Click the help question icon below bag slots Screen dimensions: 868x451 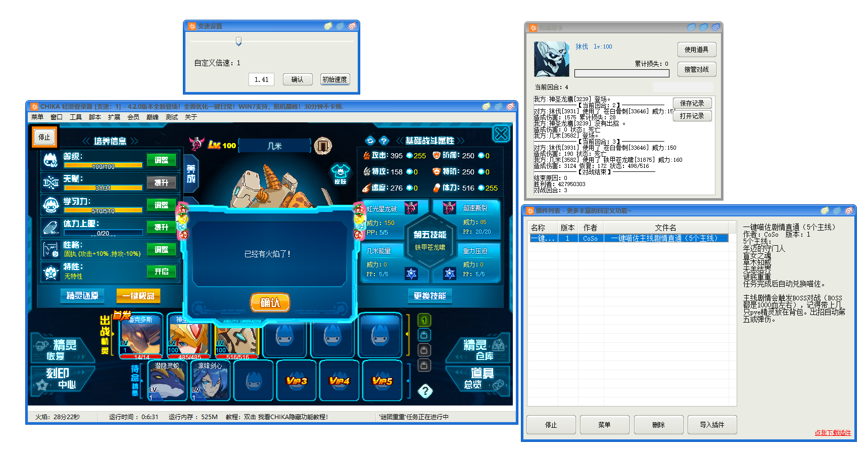[x=425, y=391]
